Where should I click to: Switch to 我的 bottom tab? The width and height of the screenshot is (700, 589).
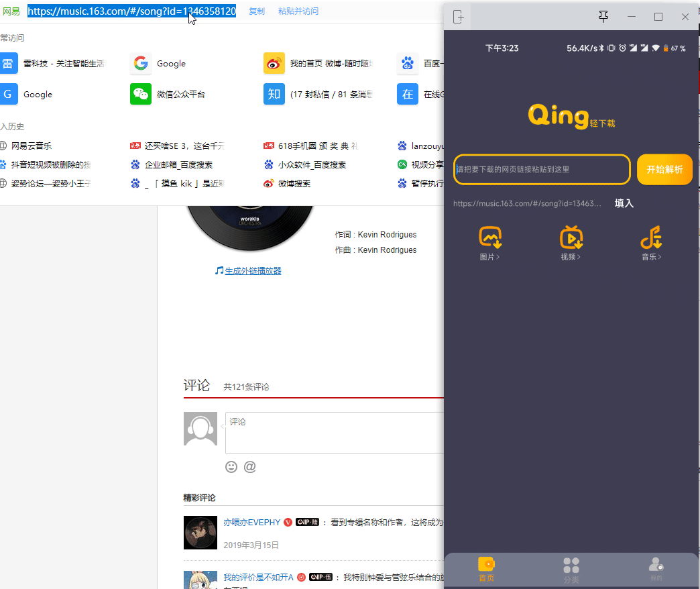656,569
